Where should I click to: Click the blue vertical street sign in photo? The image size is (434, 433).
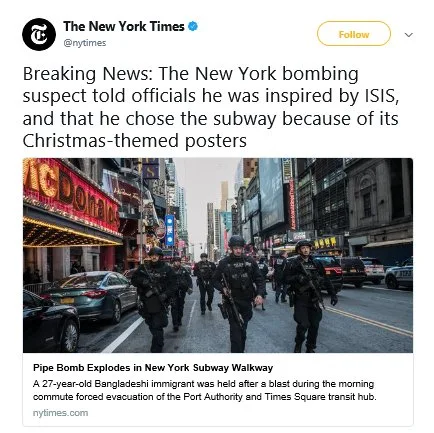coord(170,230)
